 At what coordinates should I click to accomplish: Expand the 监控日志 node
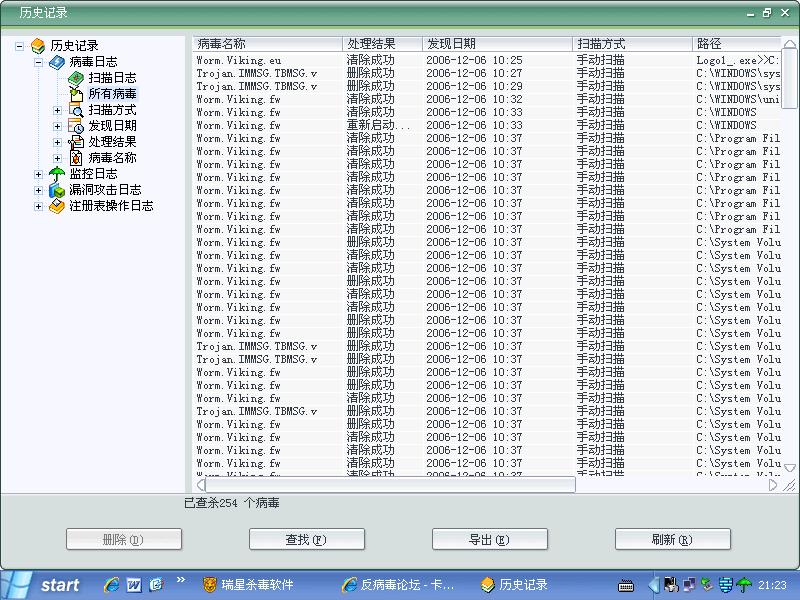click(38, 174)
